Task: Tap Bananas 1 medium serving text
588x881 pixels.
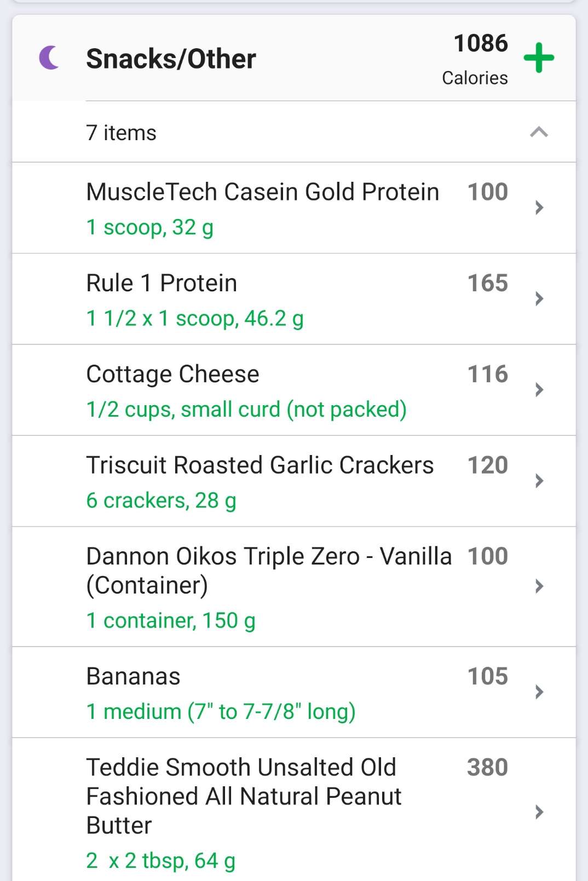Action: click(221, 711)
